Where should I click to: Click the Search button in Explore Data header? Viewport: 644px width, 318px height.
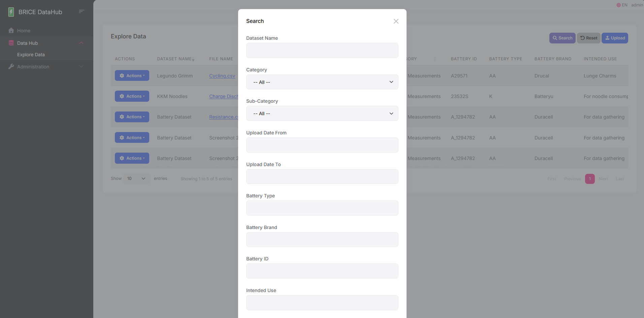(562, 38)
